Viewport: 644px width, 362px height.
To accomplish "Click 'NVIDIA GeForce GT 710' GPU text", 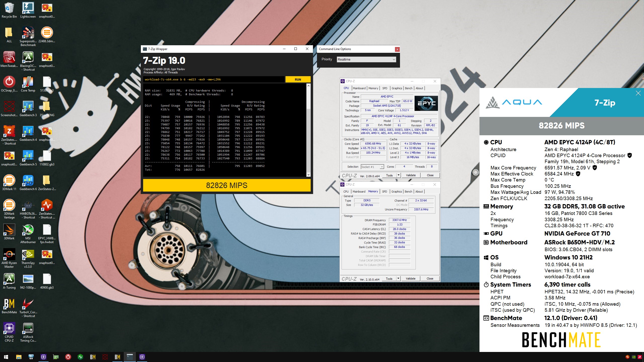I will point(577,234).
